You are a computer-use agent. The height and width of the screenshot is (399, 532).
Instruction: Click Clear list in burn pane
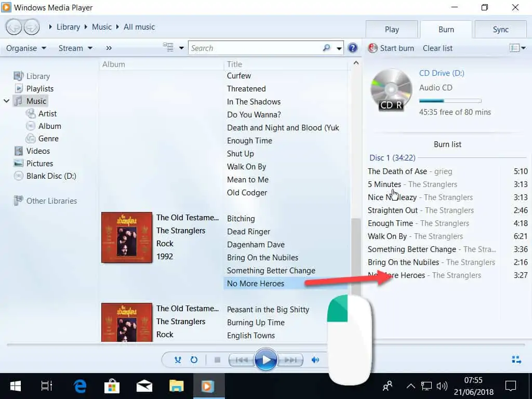pos(437,48)
